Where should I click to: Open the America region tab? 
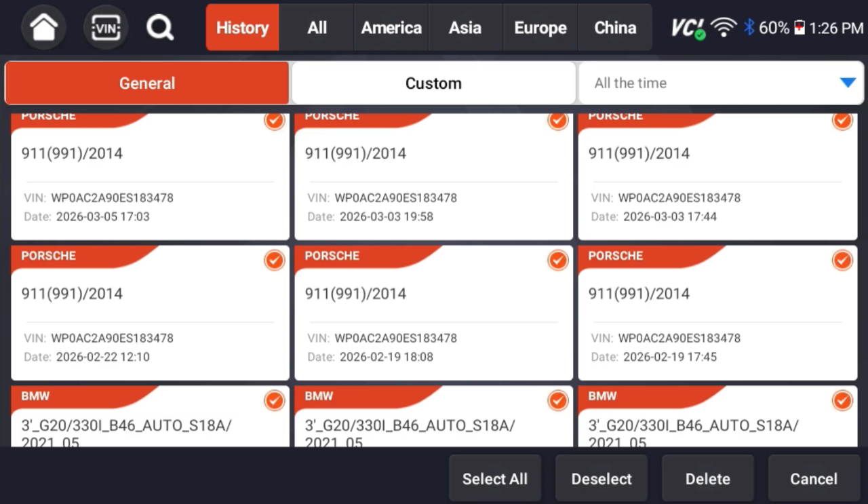[391, 28]
